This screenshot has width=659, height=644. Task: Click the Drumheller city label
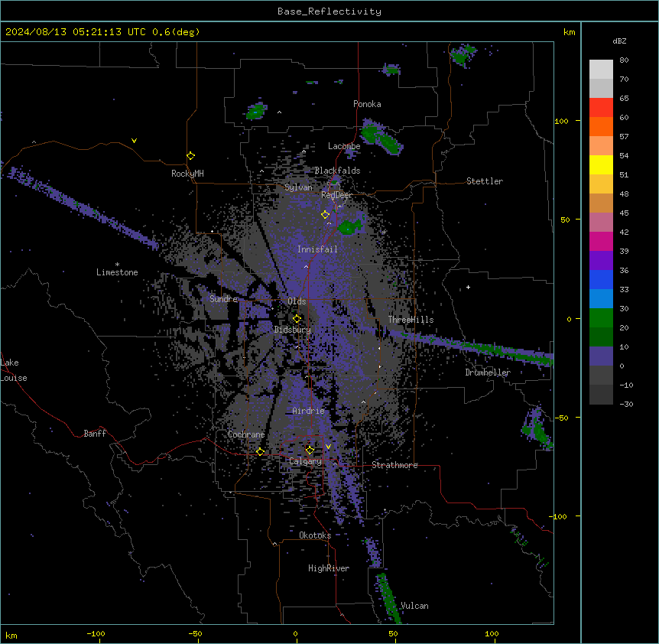pyautogui.click(x=488, y=372)
